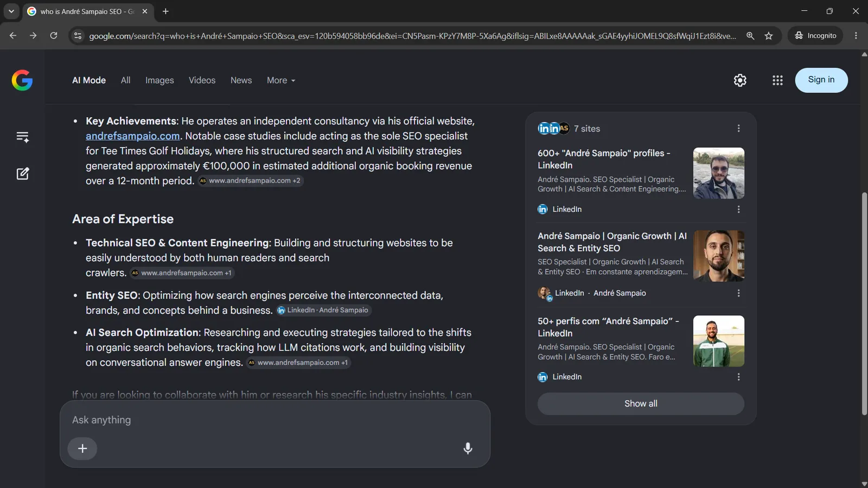Open options for 600+ profiles LinkedIn result
868x488 pixels.
(738, 210)
